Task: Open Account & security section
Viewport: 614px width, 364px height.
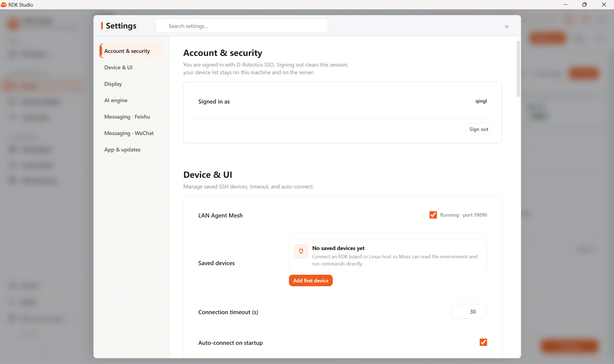Action: [x=132, y=51]
